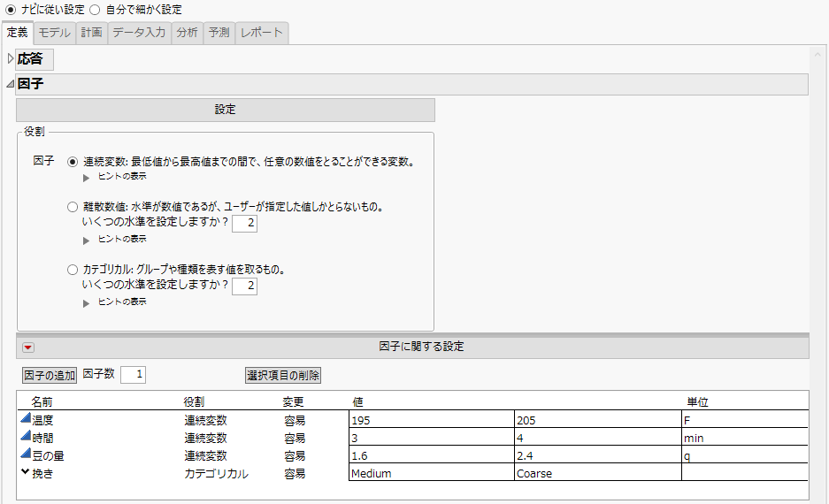
Task: Click the unit cell F for 温度
Action: click(745, 421)
